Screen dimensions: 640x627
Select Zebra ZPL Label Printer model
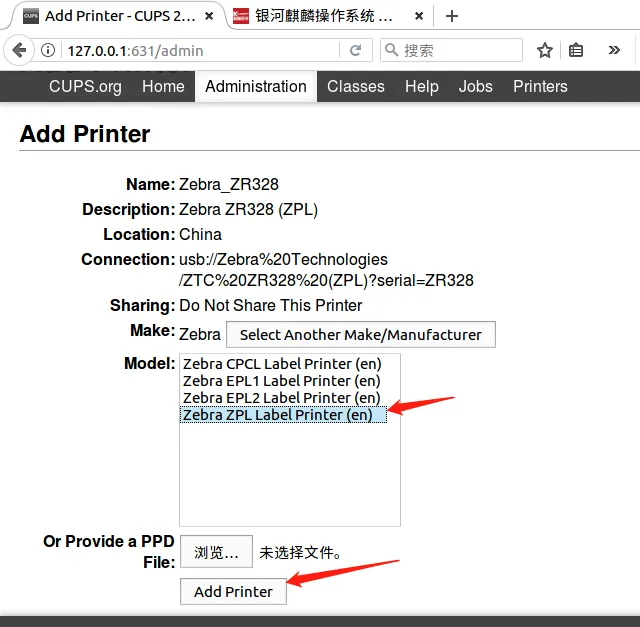pyautogui.click(x=277, y=415)
